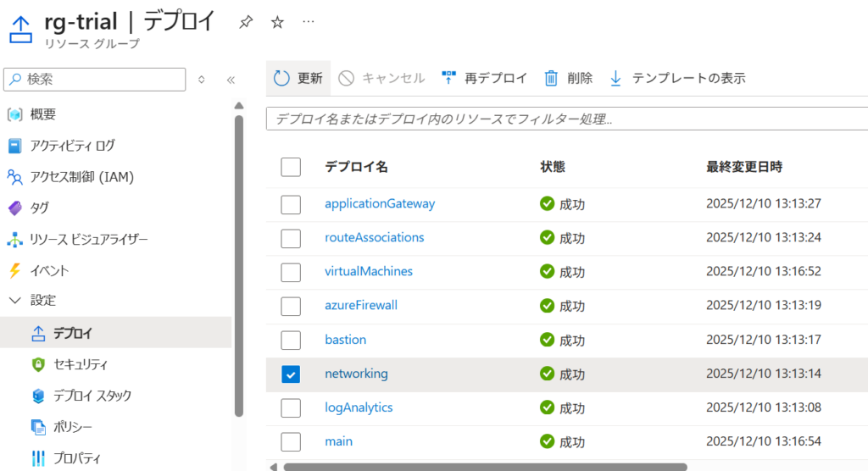This screenshot has height=471, width=868.
Task: Select デプロイ スタック in the sidebar
Action: (x=92, y=396)
